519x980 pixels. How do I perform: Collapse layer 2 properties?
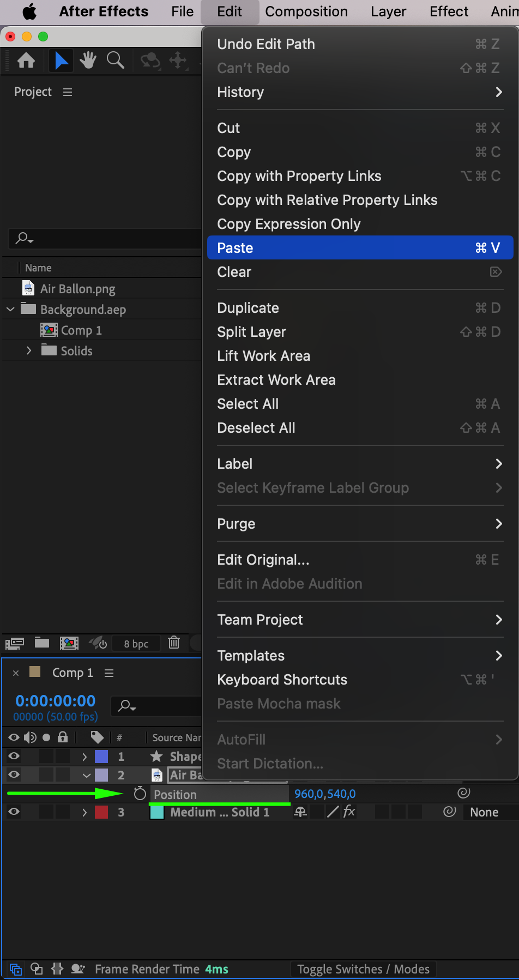86,775
